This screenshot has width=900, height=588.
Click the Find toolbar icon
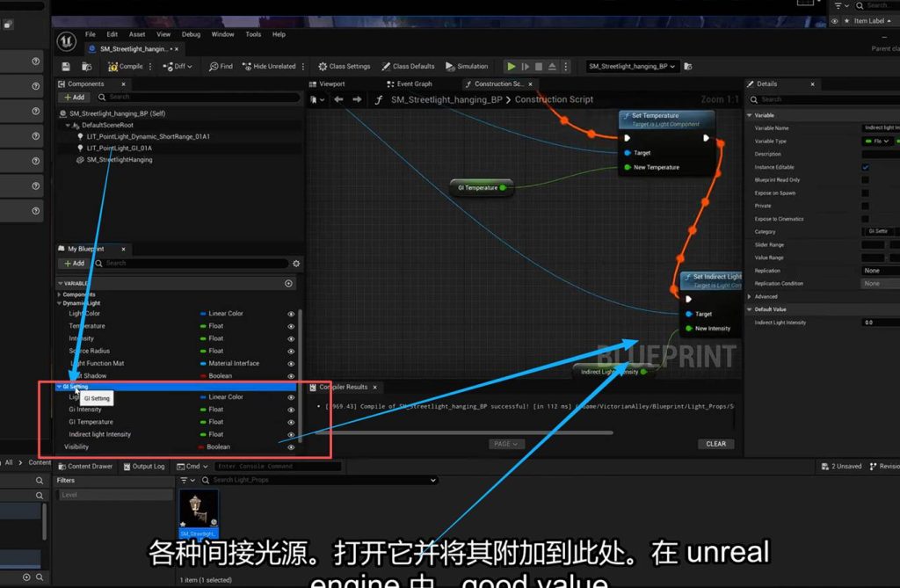[221, 67]
